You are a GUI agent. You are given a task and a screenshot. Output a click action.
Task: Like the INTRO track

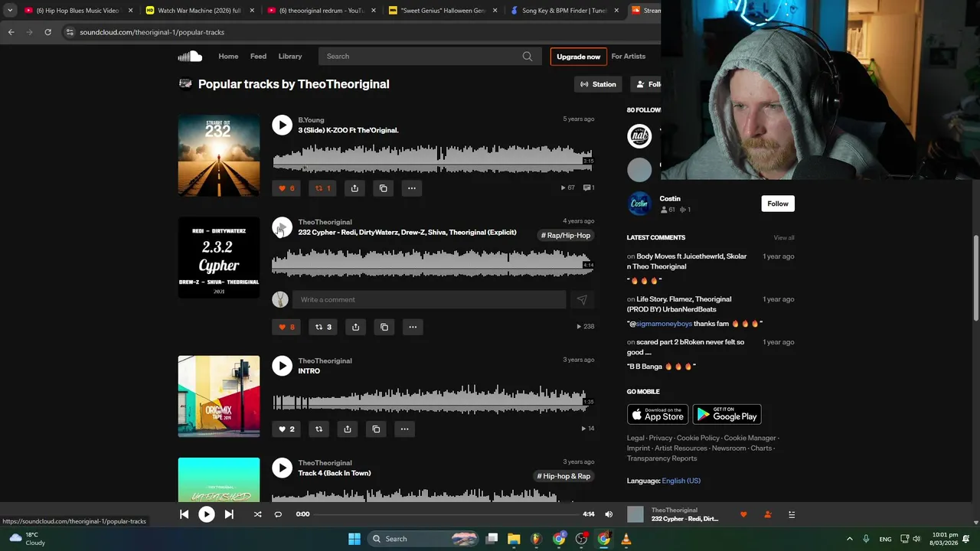tap(286, 429)
